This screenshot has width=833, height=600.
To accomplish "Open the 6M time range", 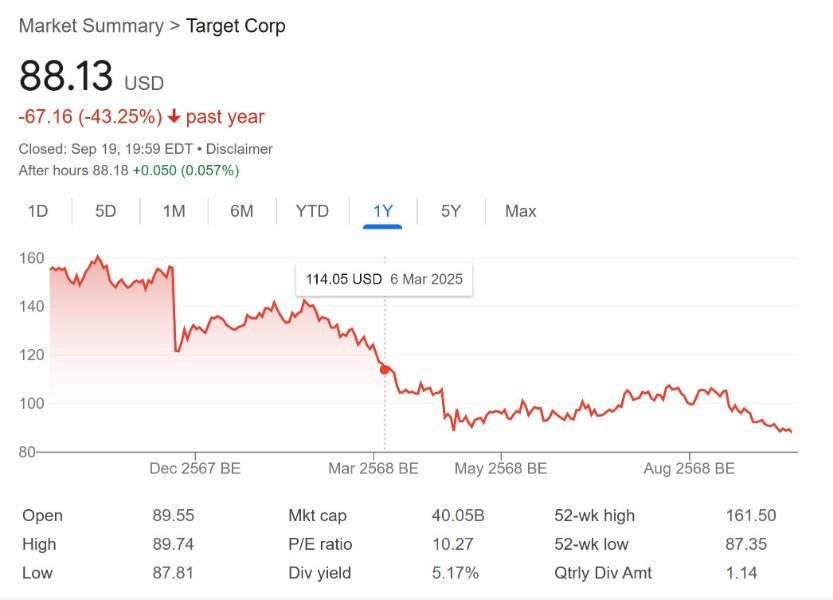I will (x=241, y=211).
